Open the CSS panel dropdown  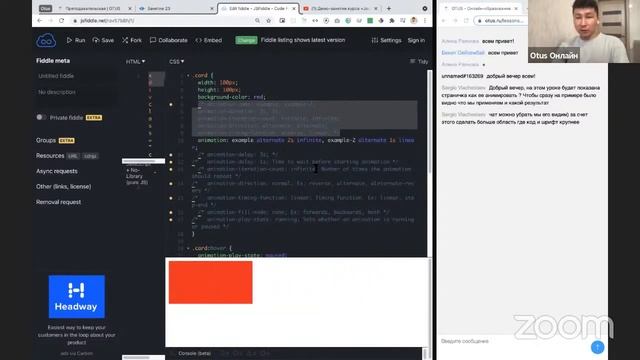coord(177,61)
